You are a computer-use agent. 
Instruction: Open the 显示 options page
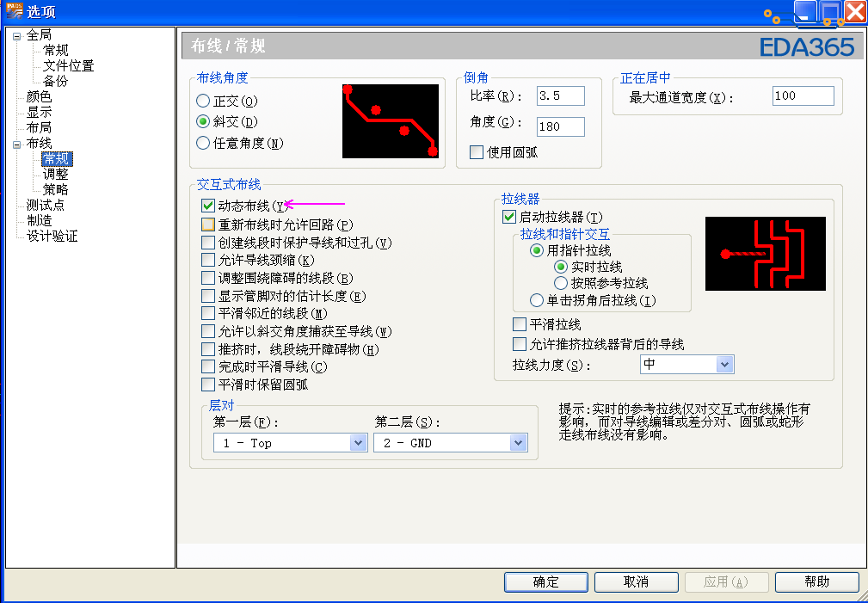(39, 113)
